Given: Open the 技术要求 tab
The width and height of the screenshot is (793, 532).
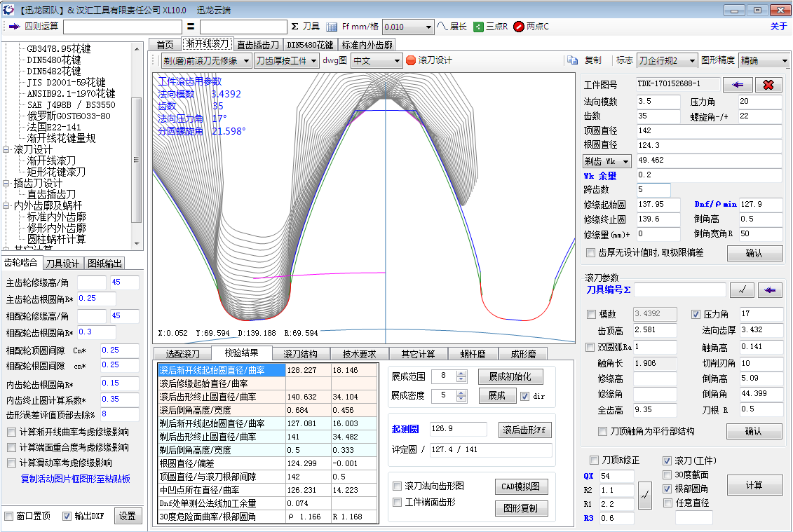Looking at the screenshot, I should click(x=359, y=354).
